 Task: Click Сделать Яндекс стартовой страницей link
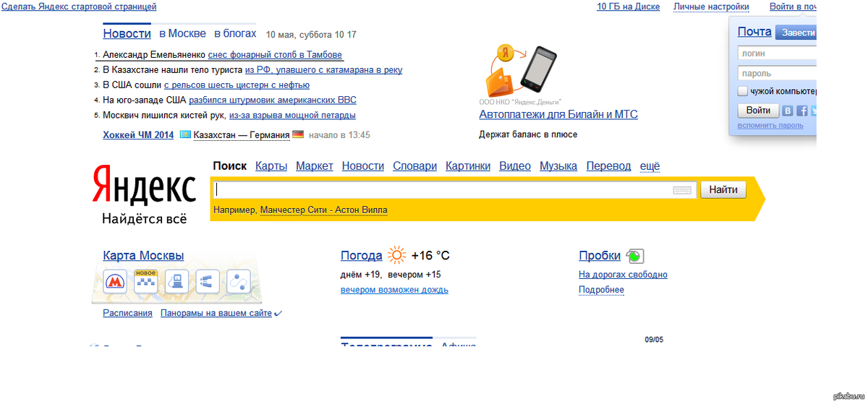click(79, 7)
